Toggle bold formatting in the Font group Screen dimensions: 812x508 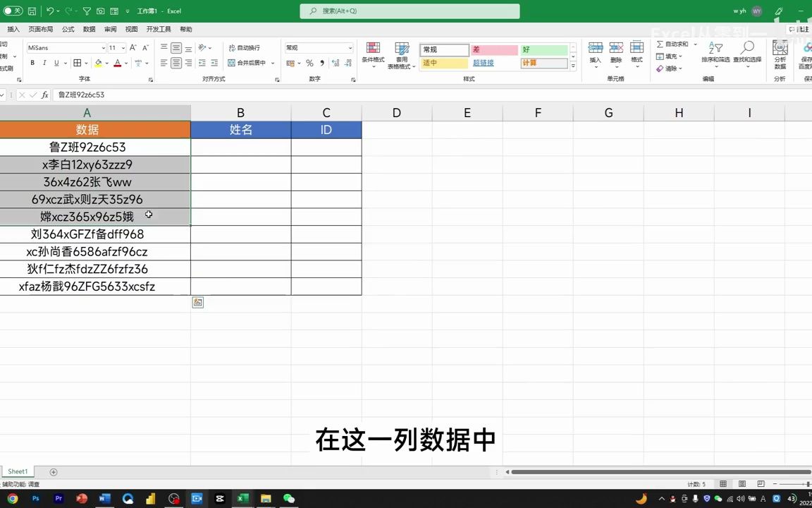(x=32, y=63)
